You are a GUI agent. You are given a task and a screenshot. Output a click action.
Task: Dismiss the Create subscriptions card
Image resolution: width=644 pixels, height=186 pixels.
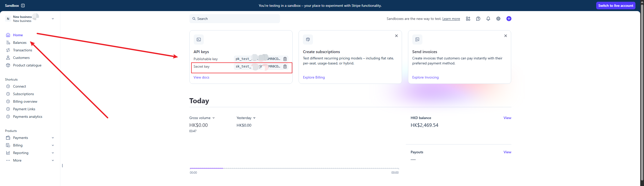(396, 36)
